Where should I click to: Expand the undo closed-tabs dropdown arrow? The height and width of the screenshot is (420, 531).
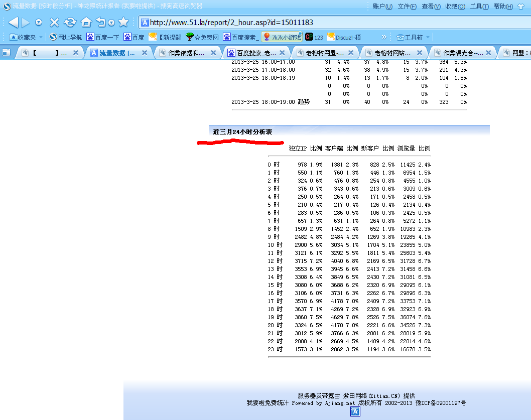pyautogui.click(x=111, y=23)
